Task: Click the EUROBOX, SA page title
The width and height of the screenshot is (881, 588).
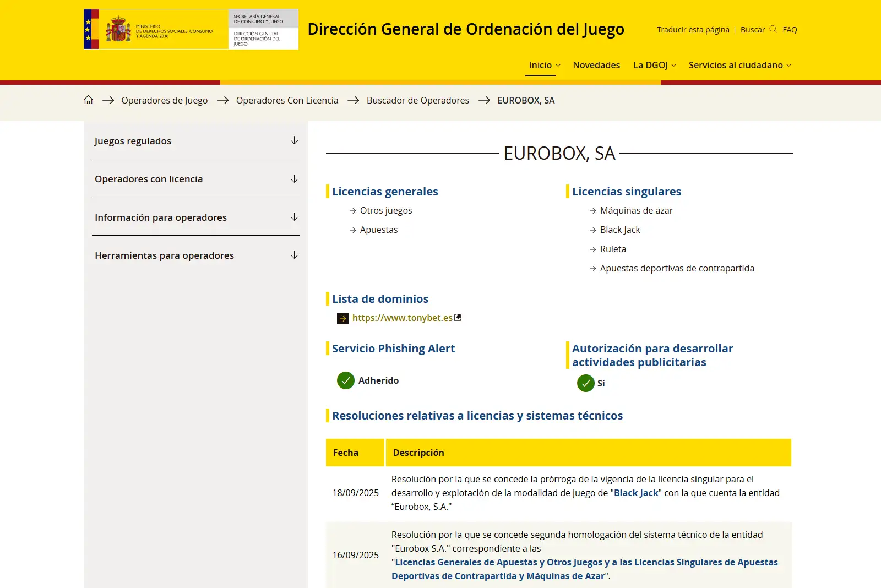Action: pyautogui.click(x=559, y=153)
